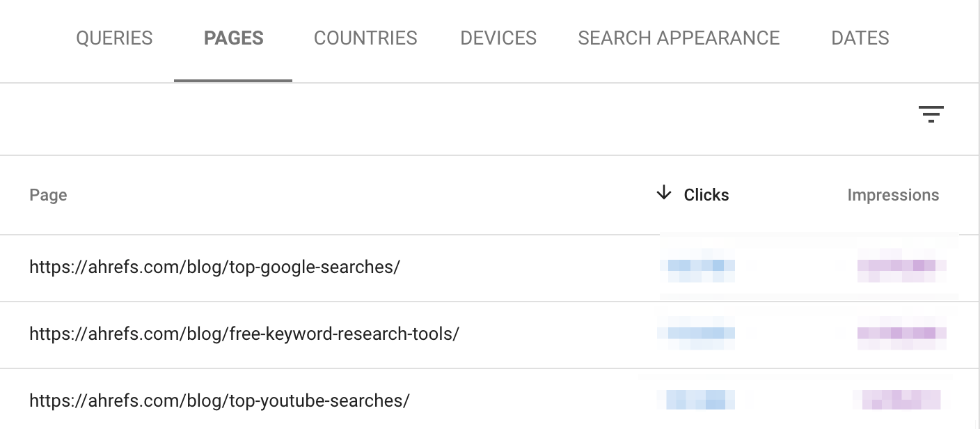Click the blurred Clicks value for top-google-searches
Screen dimensions: 980x429
pyautogui.click(x=699, y=267)
